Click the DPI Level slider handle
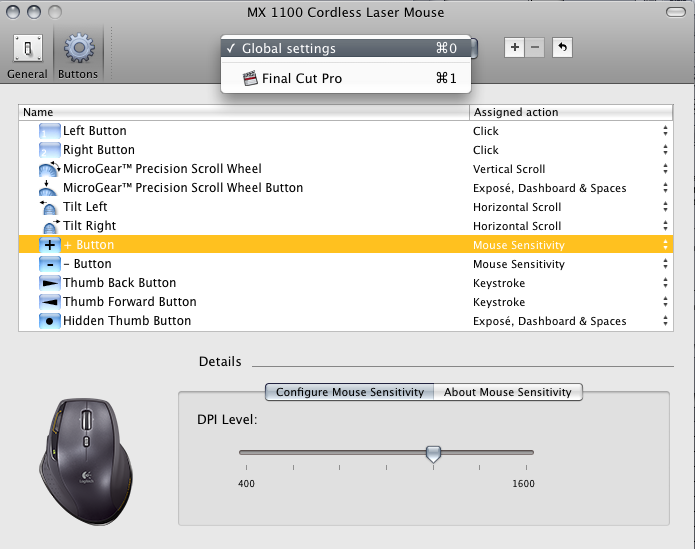 pyautogui.click(x=433, y=454)
